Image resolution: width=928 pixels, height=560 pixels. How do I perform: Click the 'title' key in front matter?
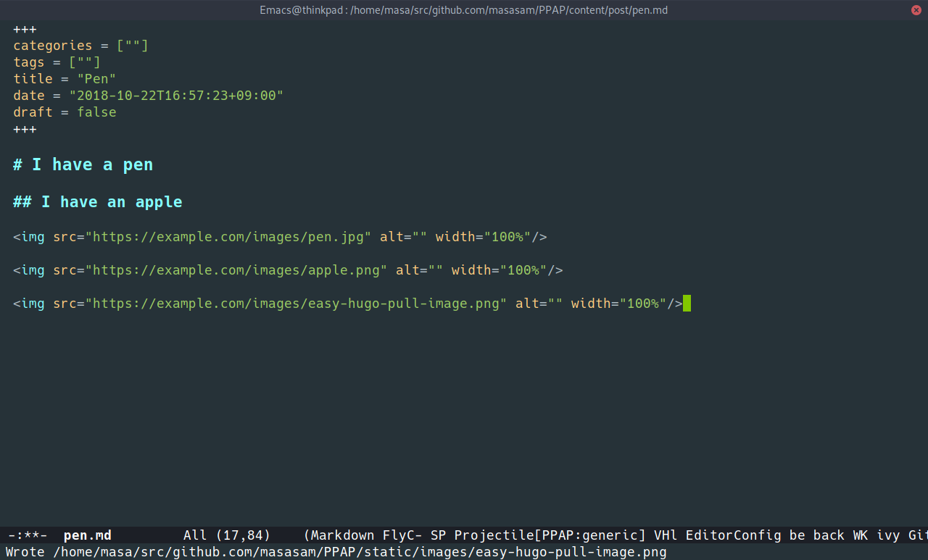click(x=33, y=79)
